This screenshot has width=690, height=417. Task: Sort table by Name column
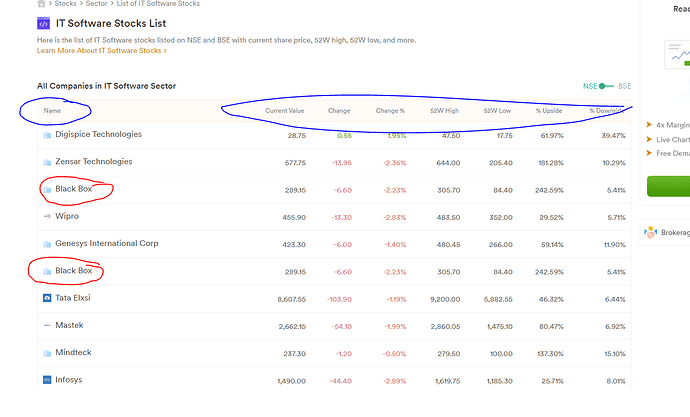[x=52, y=111]
